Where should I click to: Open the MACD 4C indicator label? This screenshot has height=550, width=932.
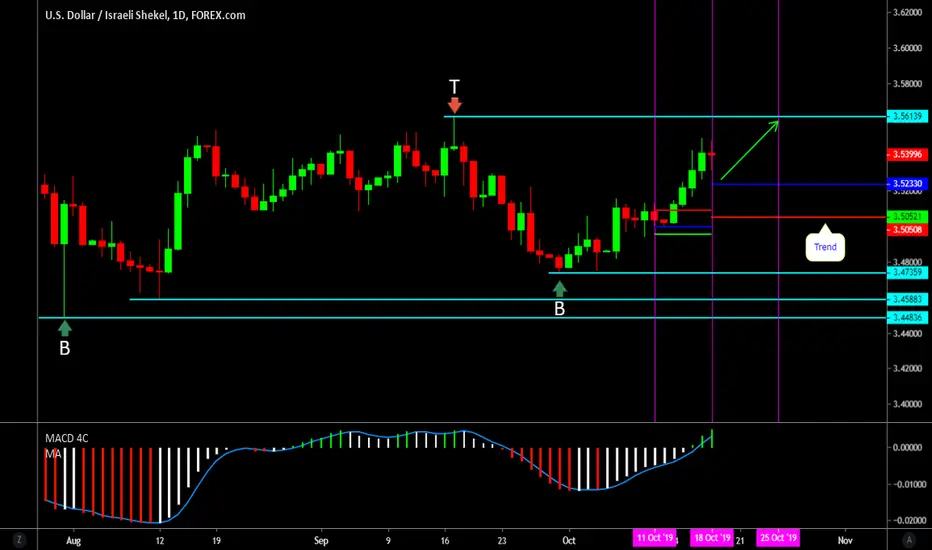67,438
